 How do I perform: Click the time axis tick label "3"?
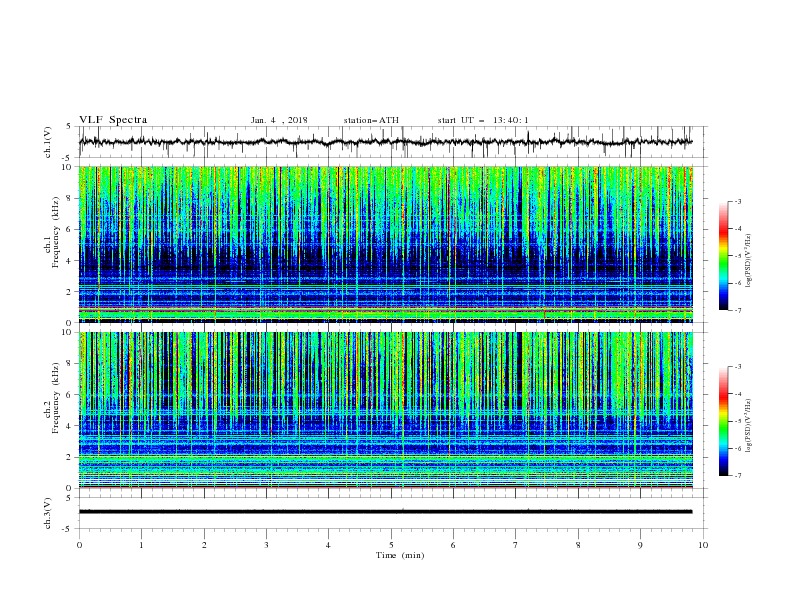266,545
